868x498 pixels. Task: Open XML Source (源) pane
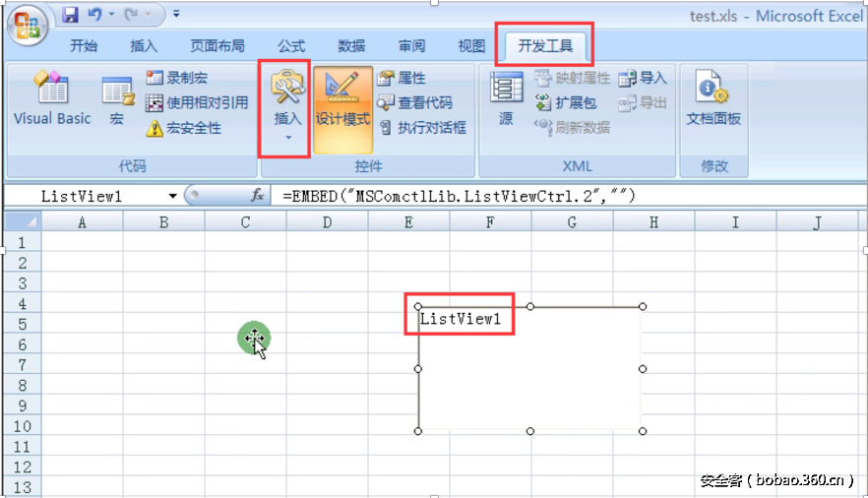pos(506,99)
